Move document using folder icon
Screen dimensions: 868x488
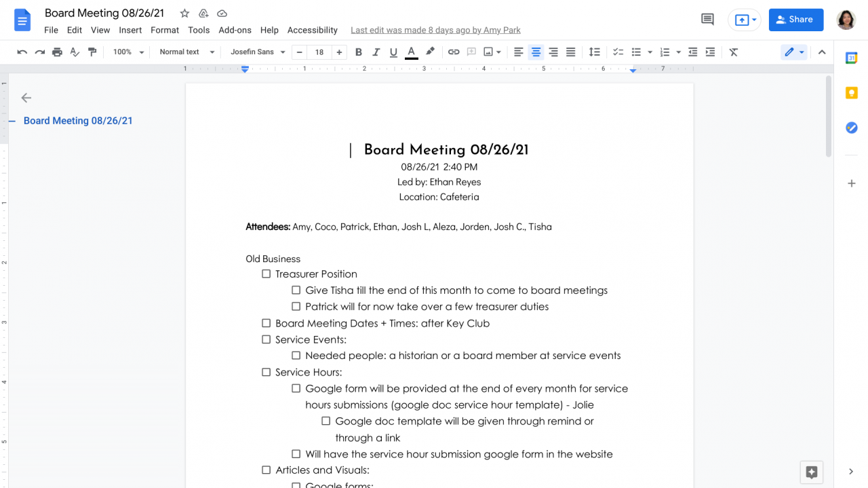click(x=203, y=14)
